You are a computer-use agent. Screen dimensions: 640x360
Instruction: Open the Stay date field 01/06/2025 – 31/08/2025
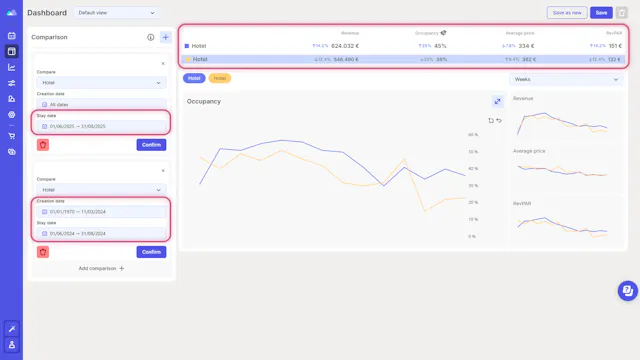click(101, 126)
